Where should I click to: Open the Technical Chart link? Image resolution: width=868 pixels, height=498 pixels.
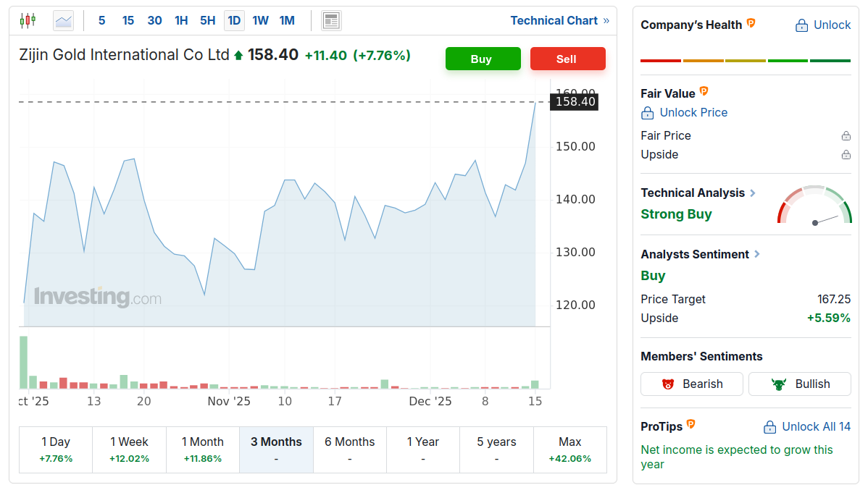(x=559, y=20)
